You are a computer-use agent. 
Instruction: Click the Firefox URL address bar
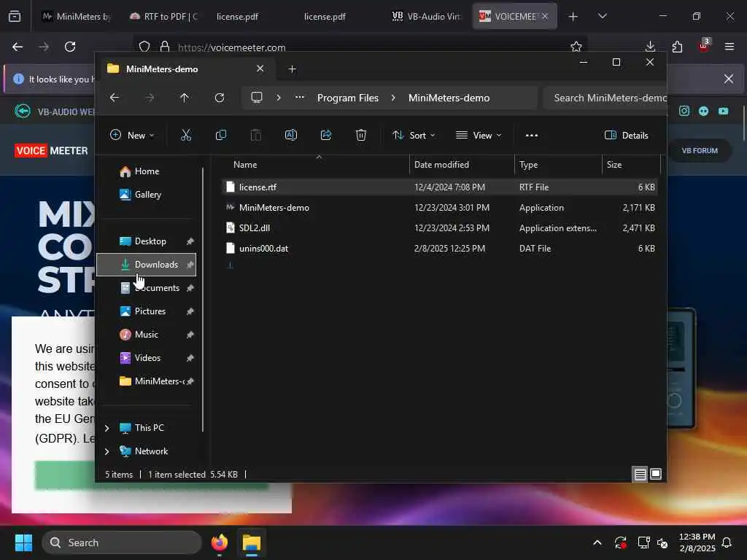[x=362, y=47]
